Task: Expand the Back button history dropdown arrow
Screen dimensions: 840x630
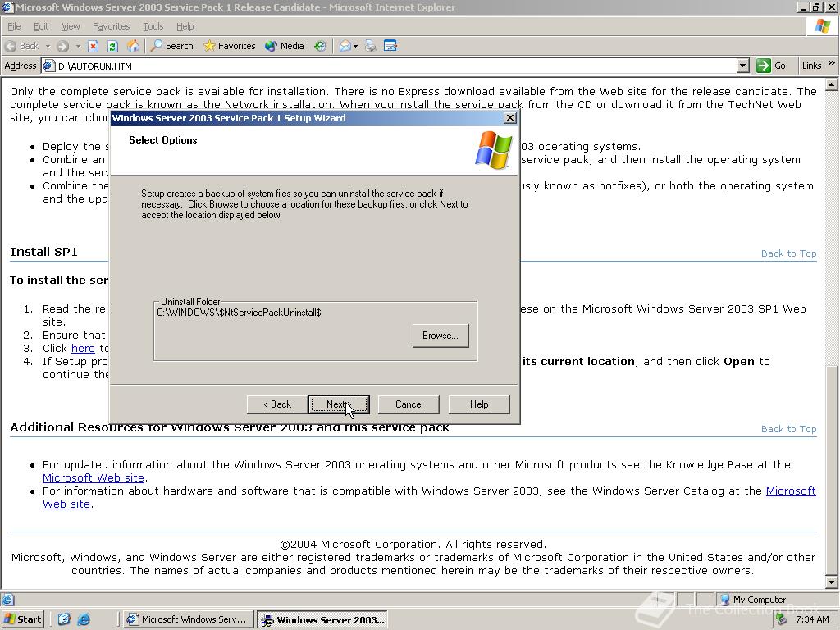Action: coord(48,46)
